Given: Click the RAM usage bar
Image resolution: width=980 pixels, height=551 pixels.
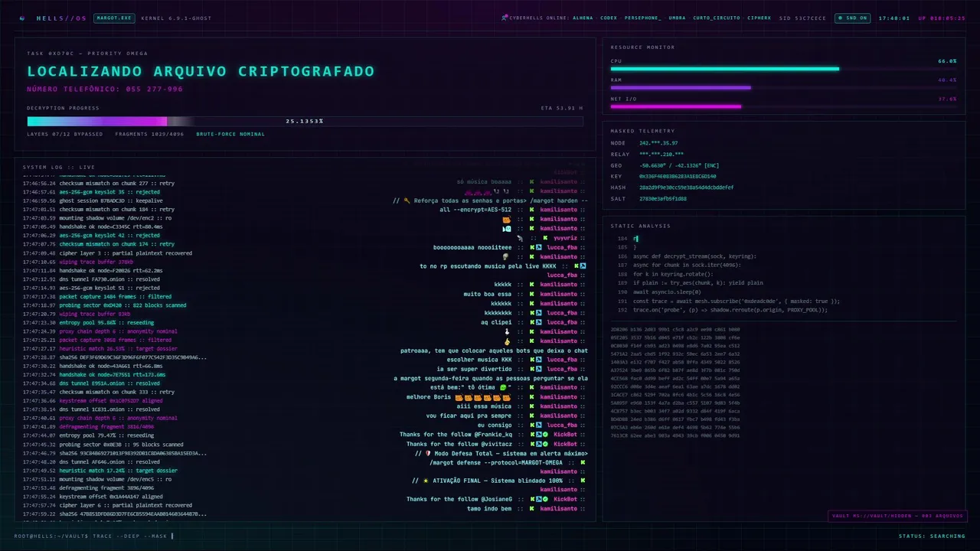Looking at the screenshot, I should (783, 87).
